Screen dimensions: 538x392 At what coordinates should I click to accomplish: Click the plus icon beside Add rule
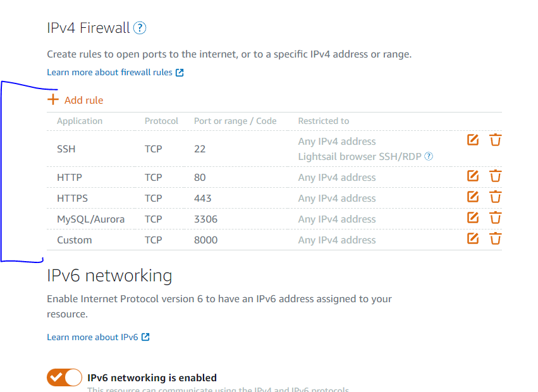pos(53,100)
